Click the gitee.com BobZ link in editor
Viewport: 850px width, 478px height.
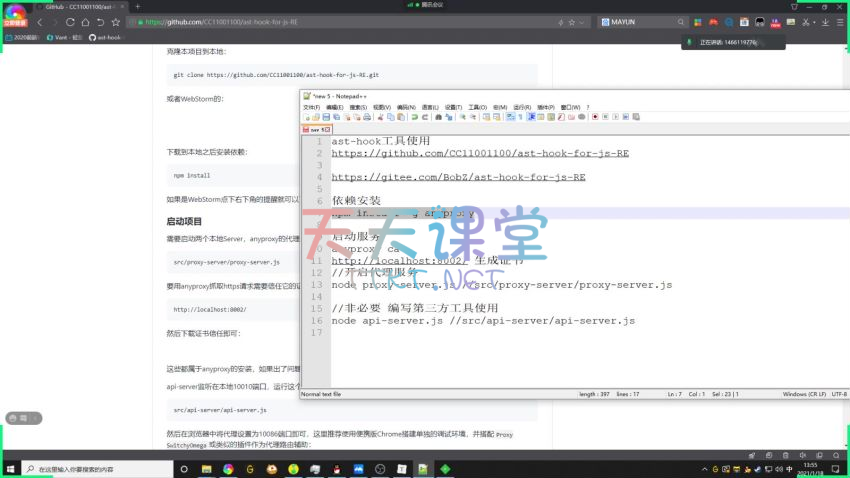(x=458, y=176)
